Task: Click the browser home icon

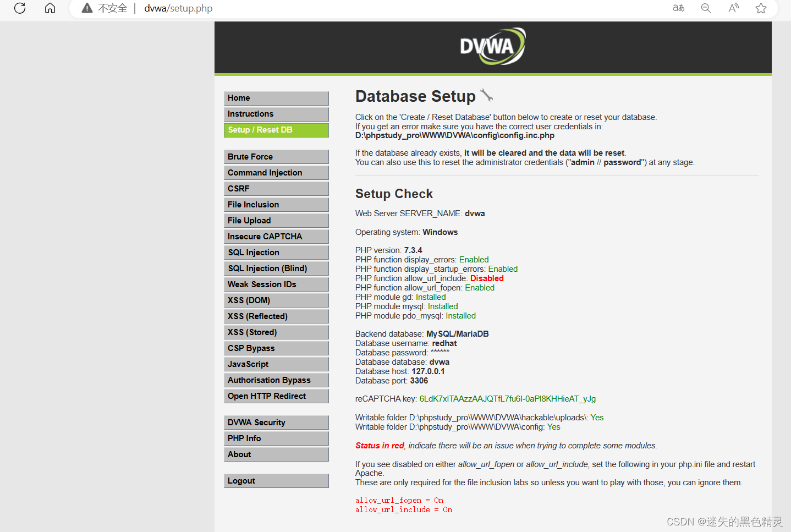Action: pos(50,8)
